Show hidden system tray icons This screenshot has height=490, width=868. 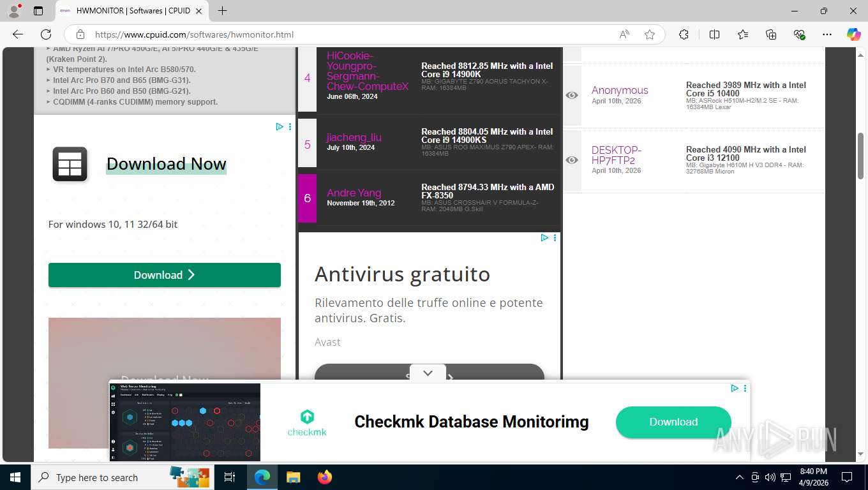pyautogui.click(x=740, y=477)
